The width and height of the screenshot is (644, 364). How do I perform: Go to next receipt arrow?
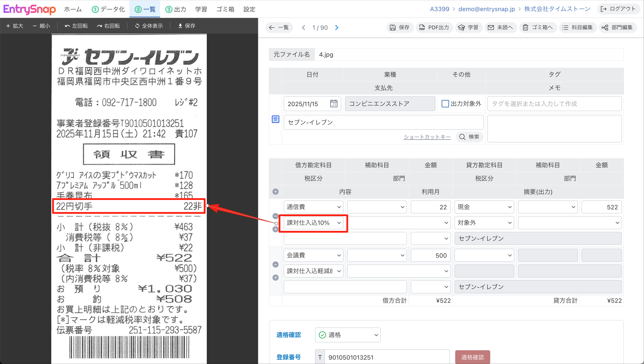coord(337,28)
